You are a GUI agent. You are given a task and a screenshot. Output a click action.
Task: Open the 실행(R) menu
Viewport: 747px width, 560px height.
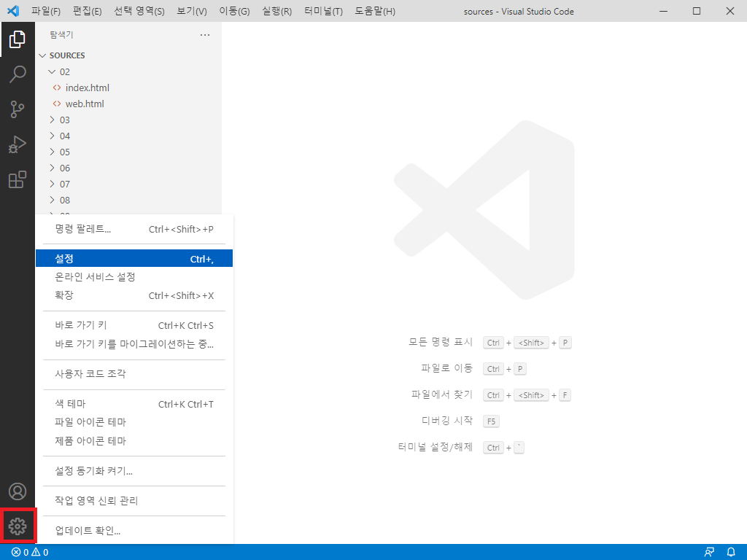click(x=276, y=11)
